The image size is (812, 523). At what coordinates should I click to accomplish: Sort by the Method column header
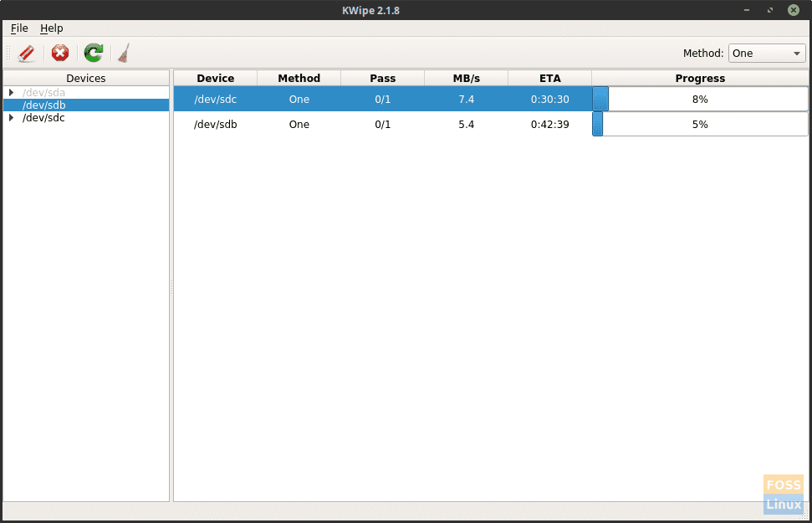(299, 79)
